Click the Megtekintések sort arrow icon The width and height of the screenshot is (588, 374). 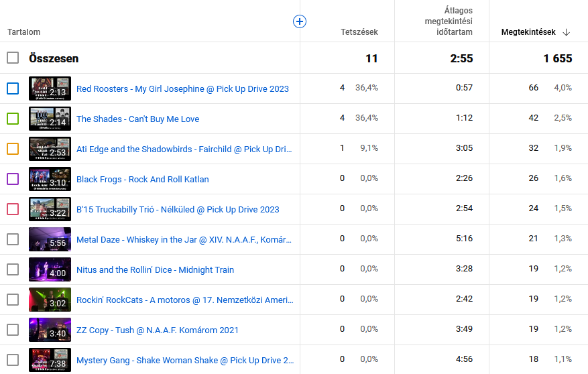coord(567,32)
